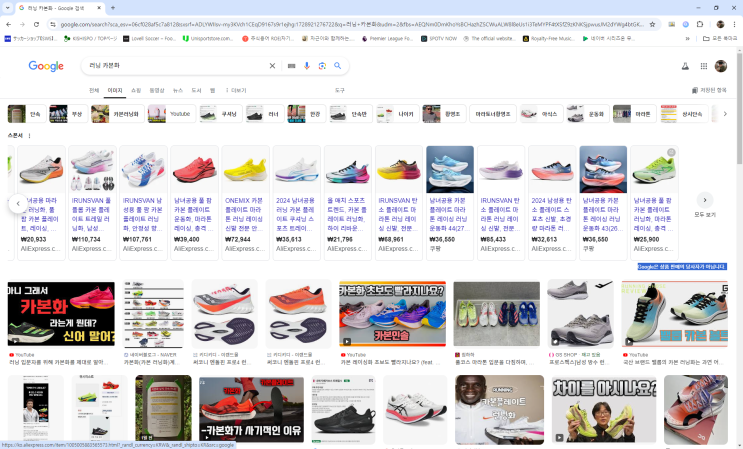Open the Google apps grid
The height and width of the screenshot is (449, 743).
pyautogui.click(x=704, y=66)
